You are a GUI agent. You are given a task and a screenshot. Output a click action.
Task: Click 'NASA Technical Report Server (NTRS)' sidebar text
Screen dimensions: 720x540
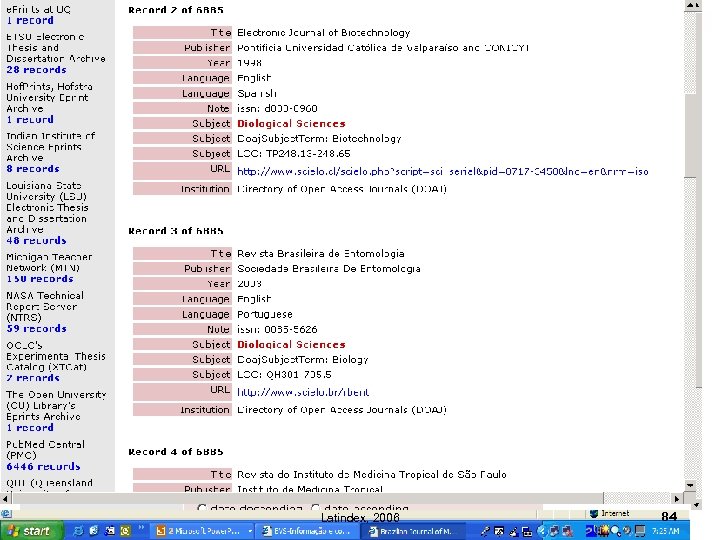coord(45,306)
